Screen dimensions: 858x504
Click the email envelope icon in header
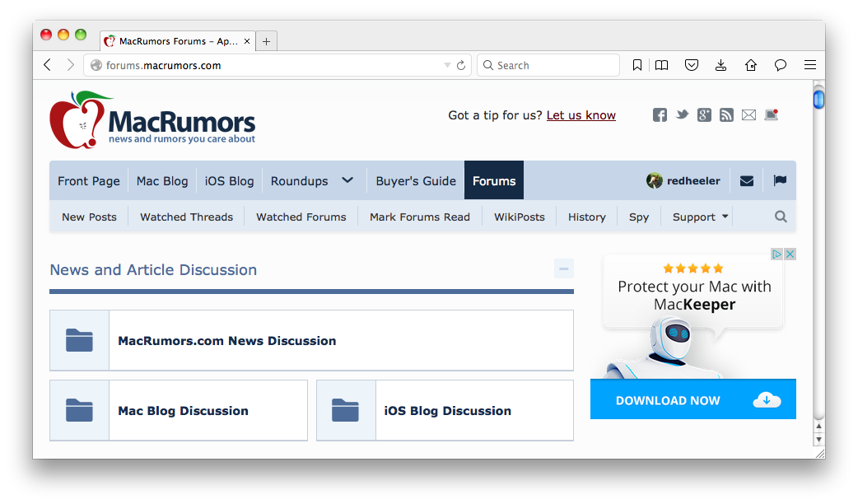(x=748, y=115)
